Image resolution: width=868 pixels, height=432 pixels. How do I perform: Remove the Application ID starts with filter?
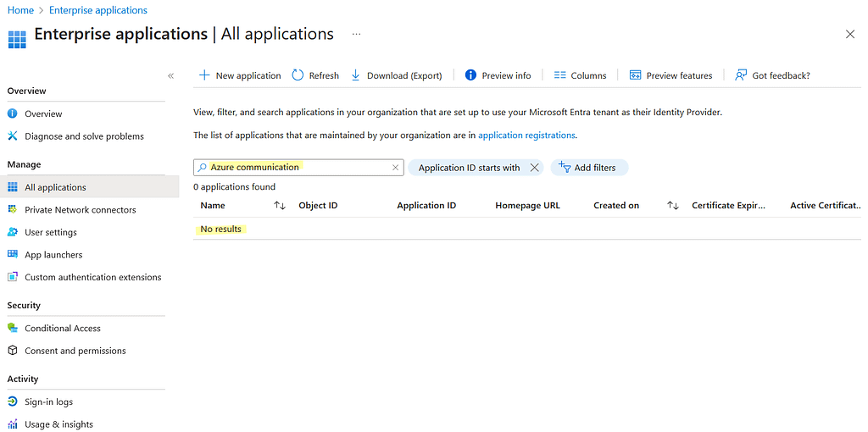534,168
